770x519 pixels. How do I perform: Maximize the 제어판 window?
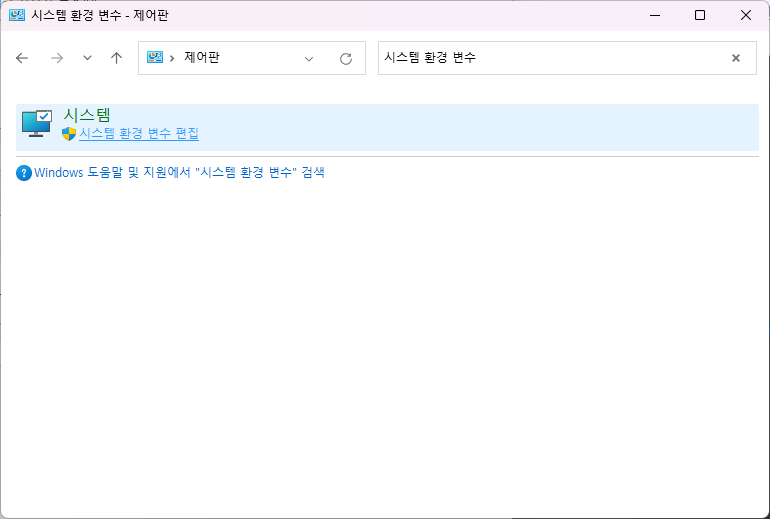[x=700, y=15]
